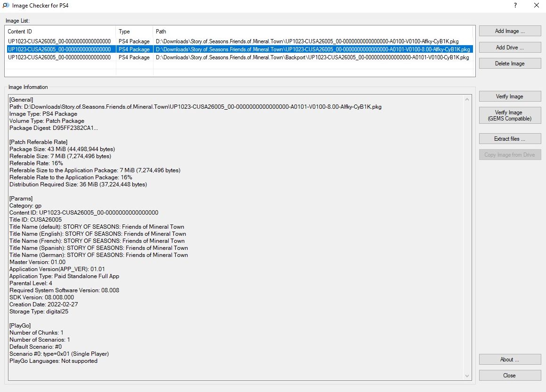Click the Category: gp line

pos(25,206)
